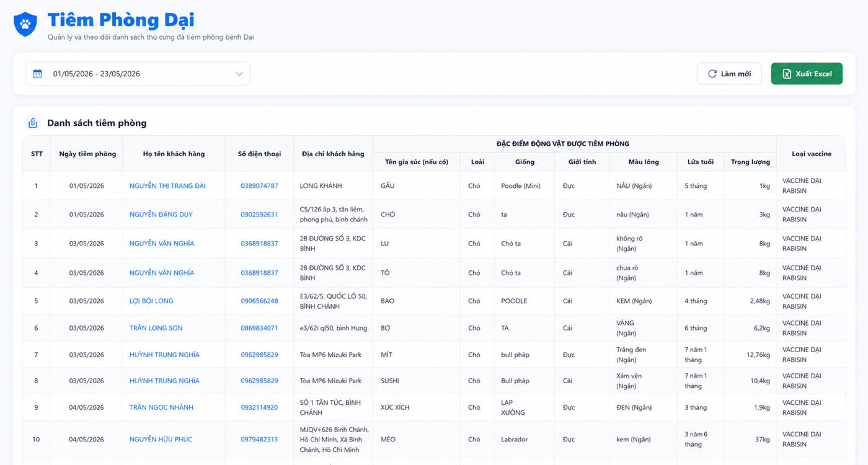Click the refresh icon on Làm mới
Image resolution: width=868 pixels, height=465 pixels.
click(x=712, y=74)
